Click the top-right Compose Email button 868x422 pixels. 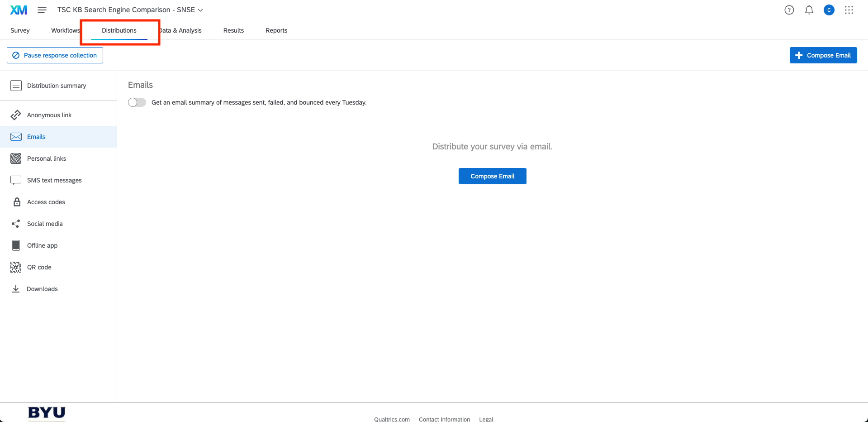823,55
